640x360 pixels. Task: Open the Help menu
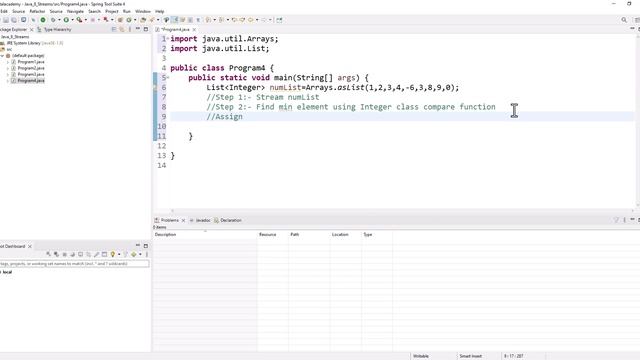160,11
